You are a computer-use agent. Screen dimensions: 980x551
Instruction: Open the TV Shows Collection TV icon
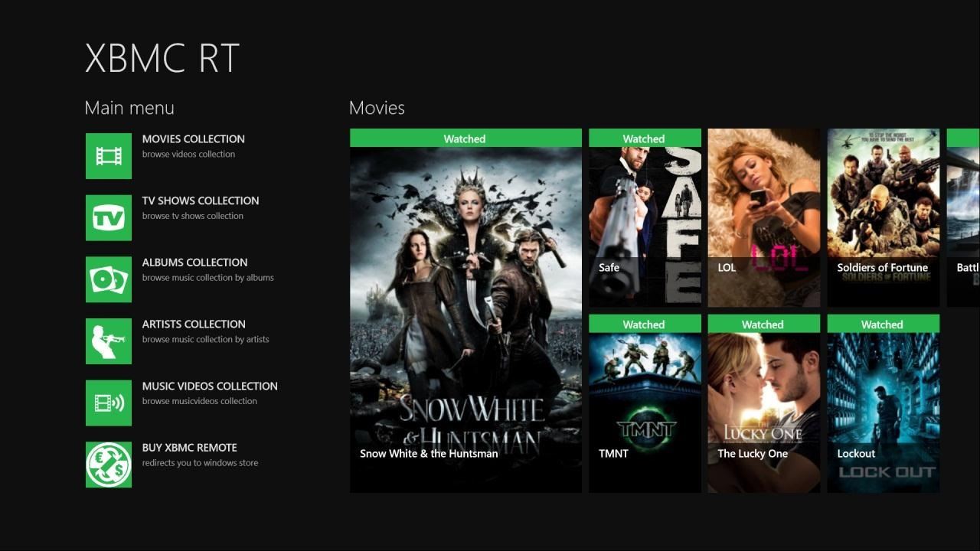[109, 218]
